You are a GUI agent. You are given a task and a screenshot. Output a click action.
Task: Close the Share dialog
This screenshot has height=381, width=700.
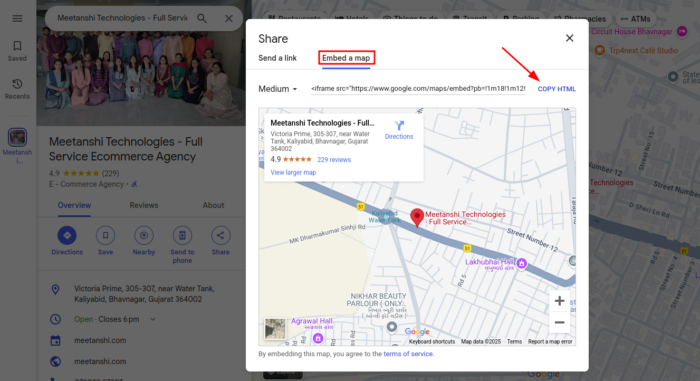[569, 38]
